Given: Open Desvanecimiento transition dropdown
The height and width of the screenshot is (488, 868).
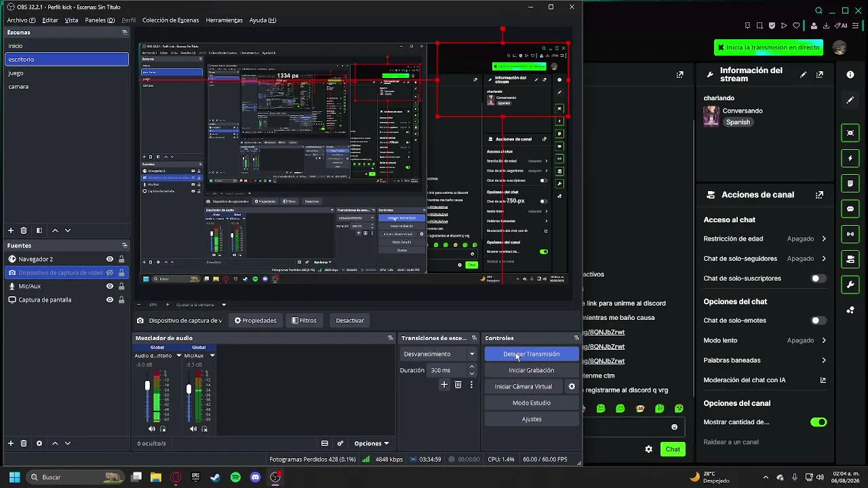Looking at the screenshot, I should [439, 354].
